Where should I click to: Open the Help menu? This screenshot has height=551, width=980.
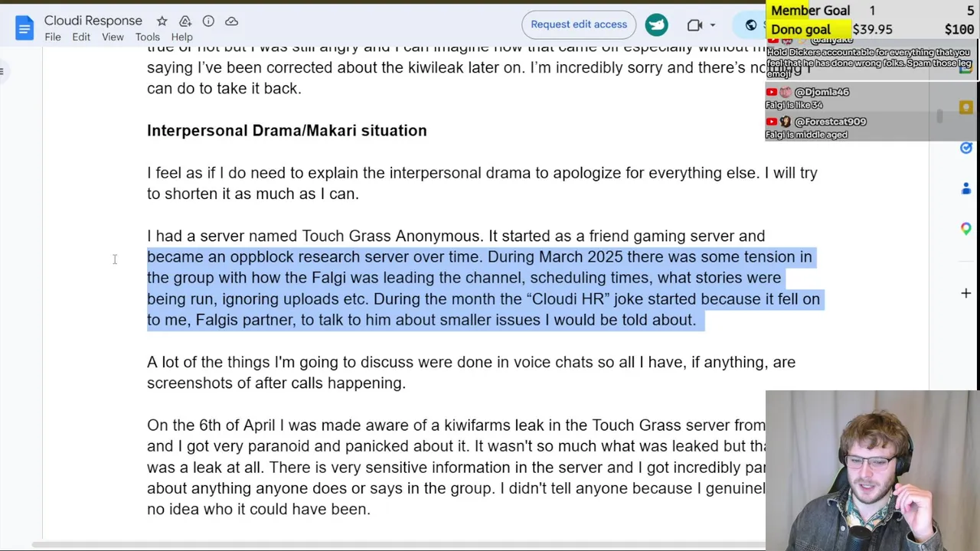(x=181, y=37)
